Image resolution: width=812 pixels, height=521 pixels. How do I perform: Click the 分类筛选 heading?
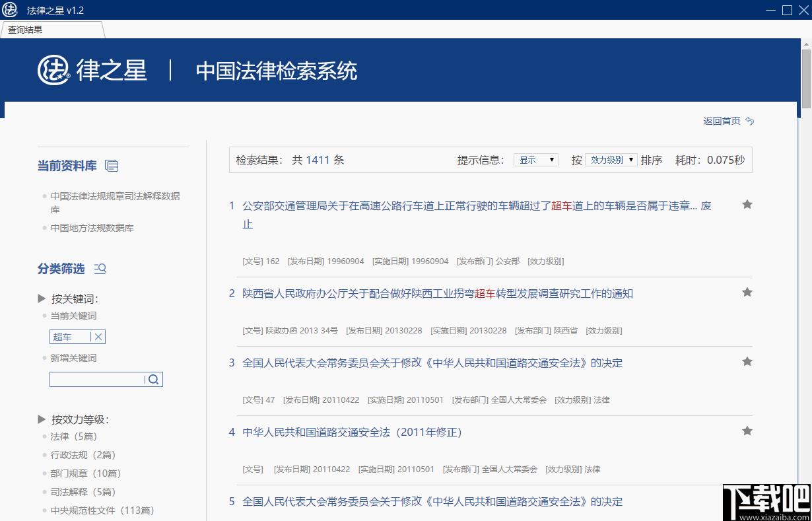(61, 269)
